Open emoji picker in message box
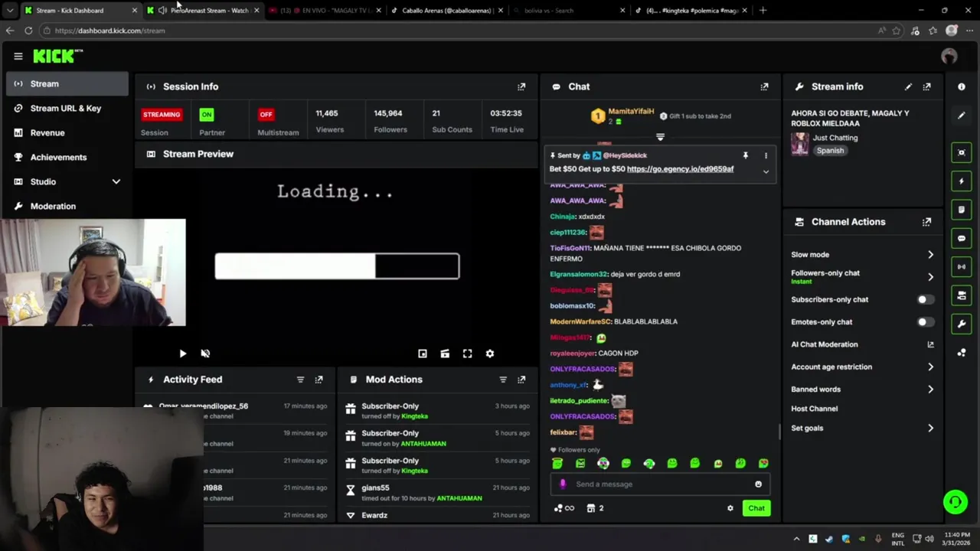980x551 pixels. click(x=758, y=484)
